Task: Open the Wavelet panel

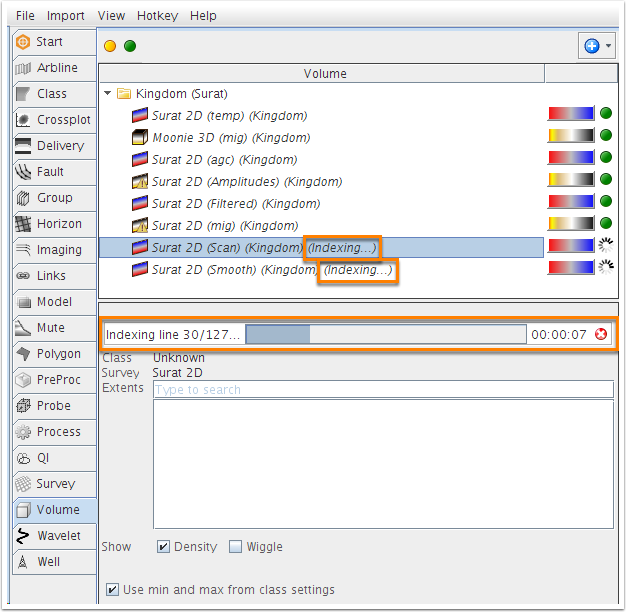Action: pos(54,536)
